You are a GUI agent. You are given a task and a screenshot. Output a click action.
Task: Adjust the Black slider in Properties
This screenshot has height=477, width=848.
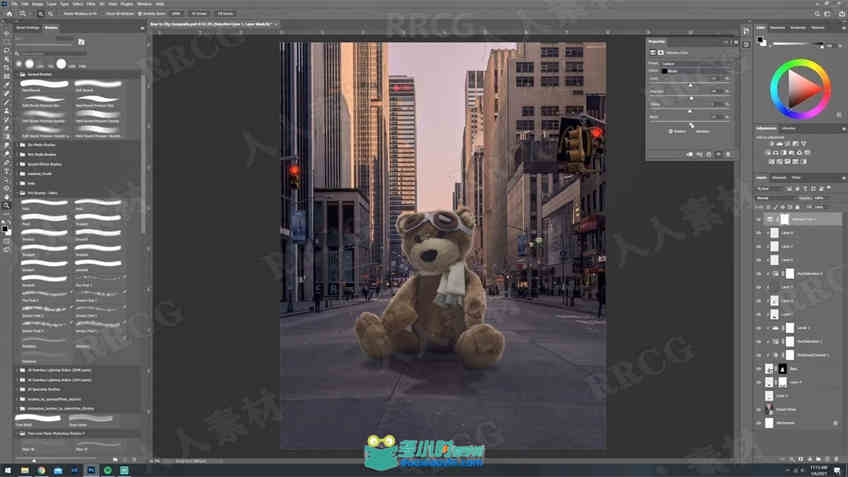(x=690, y=124)
